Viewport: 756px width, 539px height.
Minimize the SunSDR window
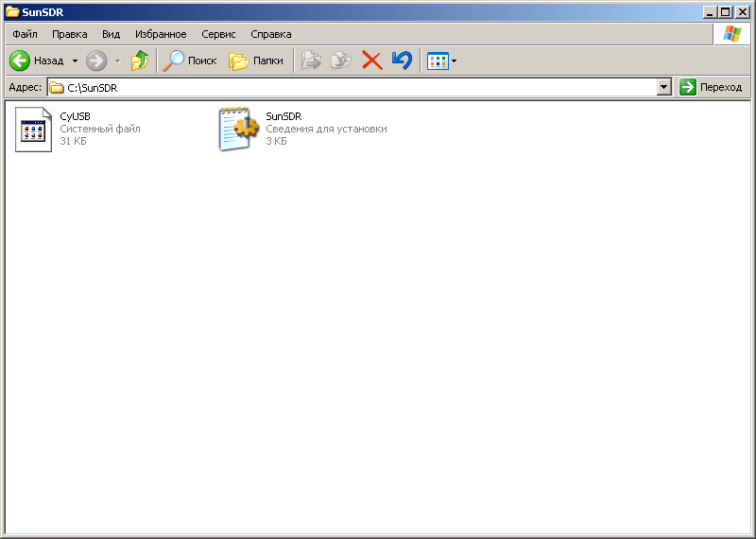tap(709, 12)
